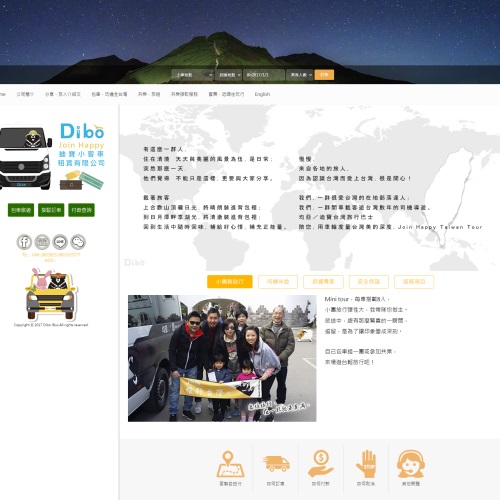The width and height of the screenshot is (500, 500).
Task: Select the 司機伴遊 outlined tab
Action: (278, 282)
